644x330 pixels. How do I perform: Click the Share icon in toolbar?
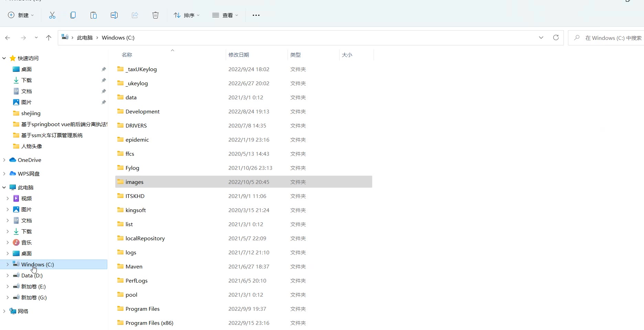coord(135,15)
